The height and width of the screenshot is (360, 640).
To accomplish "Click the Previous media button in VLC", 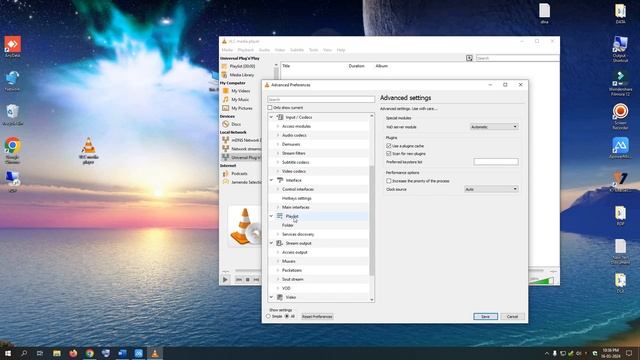I will (x=239, y=280).
